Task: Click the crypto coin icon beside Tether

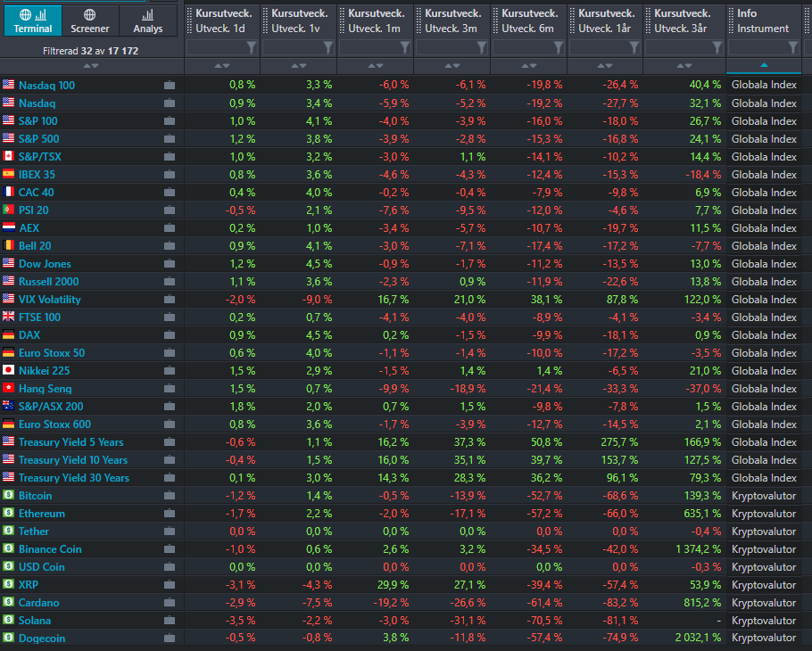Action: tap(8, 531)
